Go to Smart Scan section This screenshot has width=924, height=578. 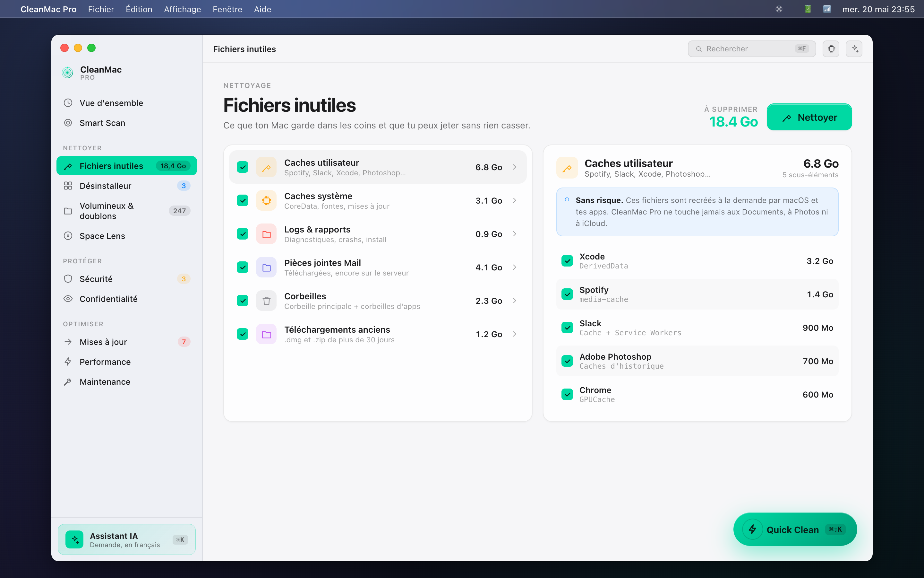126,123
